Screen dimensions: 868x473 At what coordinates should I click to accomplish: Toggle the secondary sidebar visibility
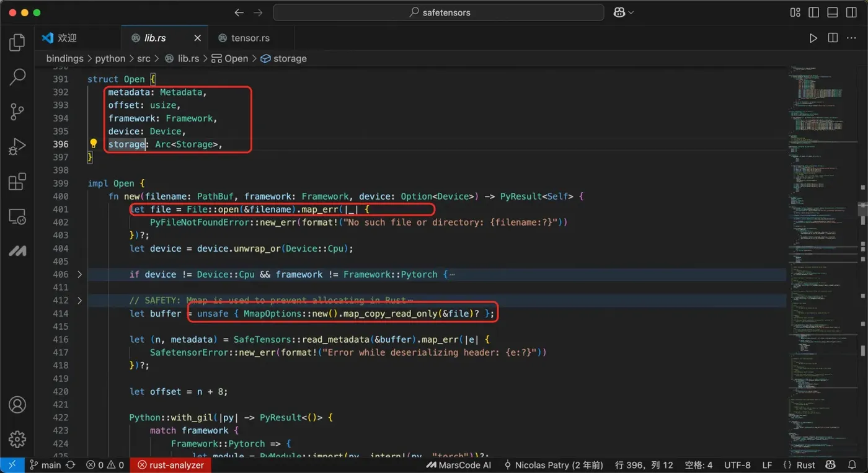click(851, 12)
